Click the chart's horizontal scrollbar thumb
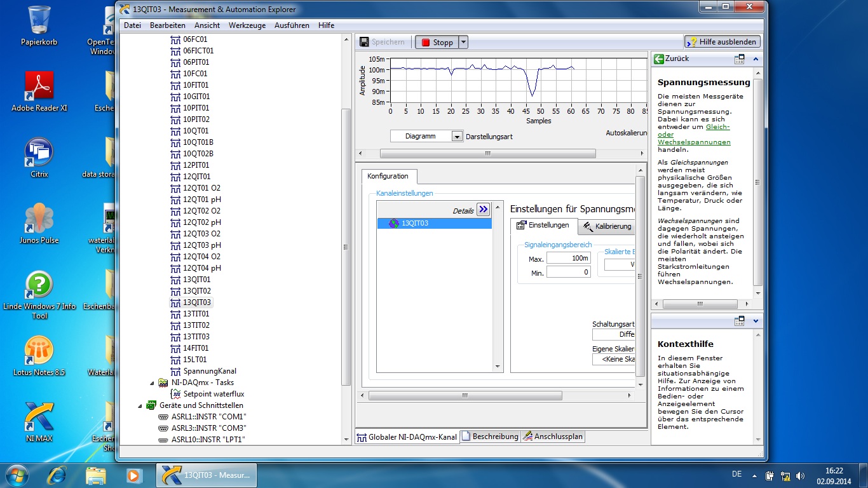Viewport: 868px width, 488px height. [488, 153]
